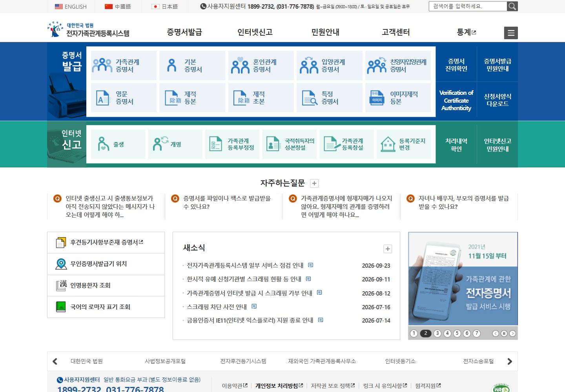Click 처리내역 확인 button
Image resolution: width=565 pixels, height=392 pixels.
pyautogui.click(x=456, y=145)
